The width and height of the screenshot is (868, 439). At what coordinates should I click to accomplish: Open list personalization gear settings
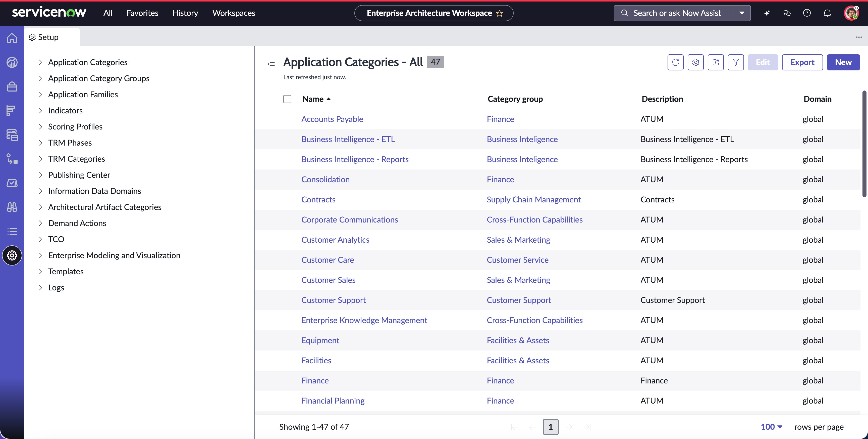(x=695, y=62)
